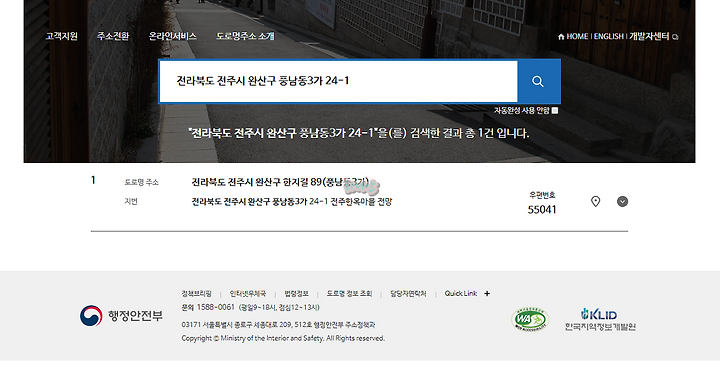This screenshot has height=375, width=720.
Task: Focus the address search input field
Action: click(338, 81)
